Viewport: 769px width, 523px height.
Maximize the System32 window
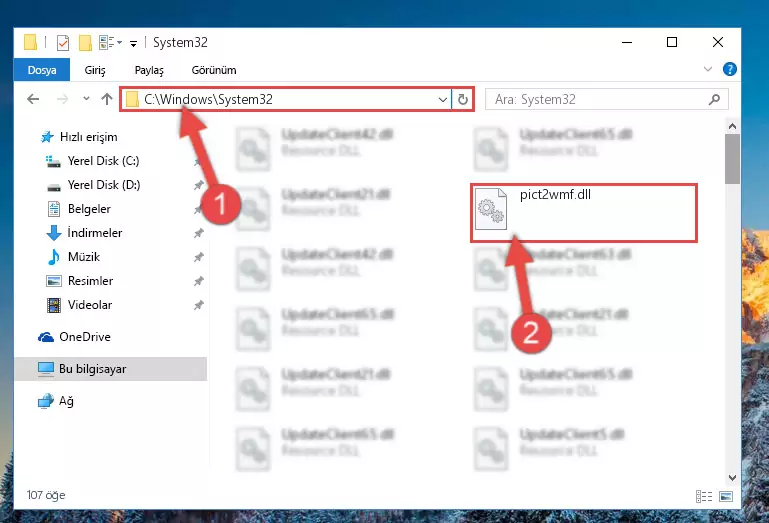tap(672, 42)
